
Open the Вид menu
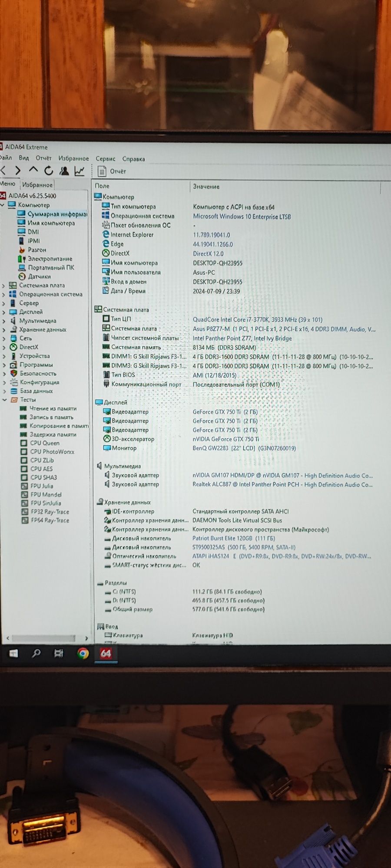(24, 158)
